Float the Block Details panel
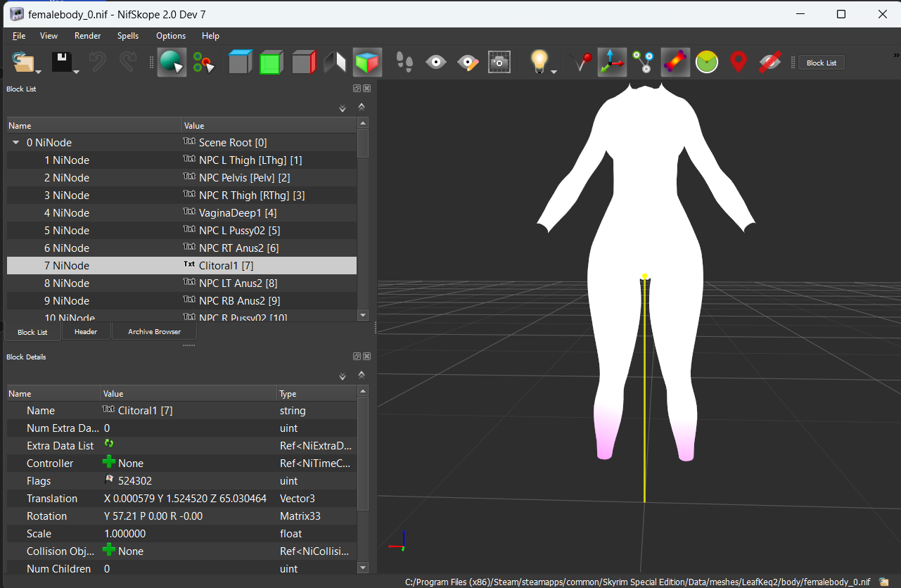Viewport: 901px width, 588px height. point(357,357)
